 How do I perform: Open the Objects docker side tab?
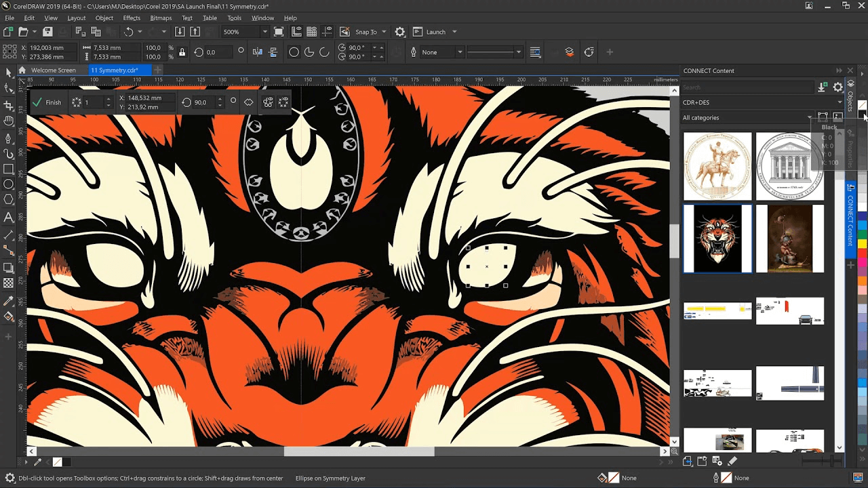(x=850, y=98)
